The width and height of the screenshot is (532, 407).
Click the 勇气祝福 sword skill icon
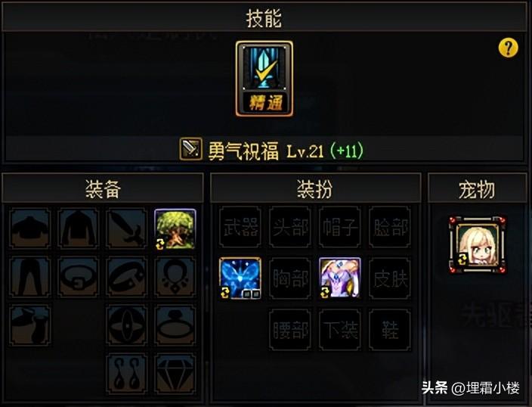coord(190,149)
